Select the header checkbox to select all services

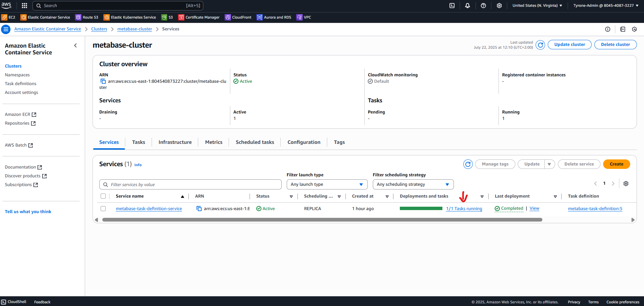tap(103, 196)
